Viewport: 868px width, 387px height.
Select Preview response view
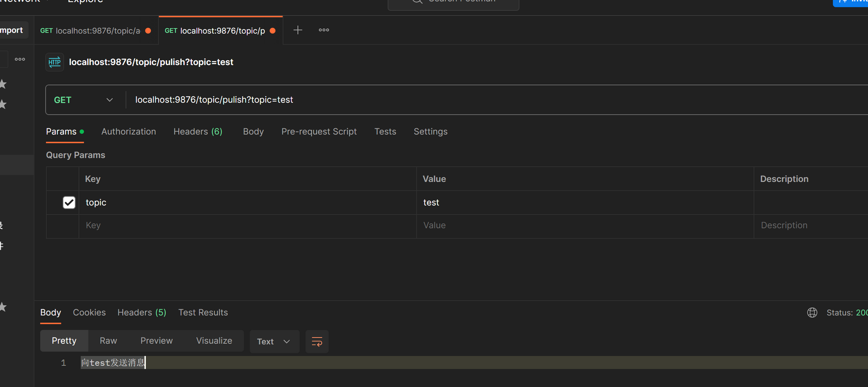pos(157,341)
